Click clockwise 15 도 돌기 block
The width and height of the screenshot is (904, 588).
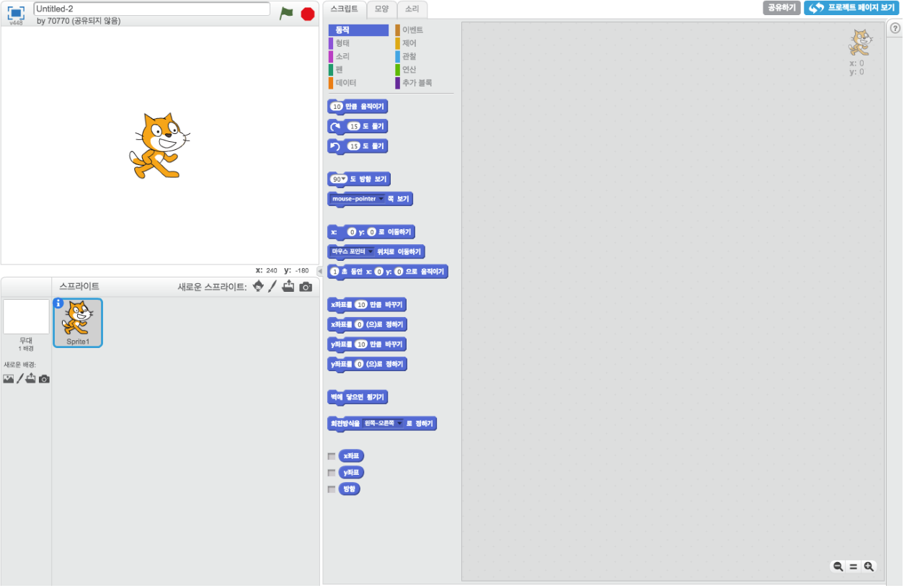[358, 126]
